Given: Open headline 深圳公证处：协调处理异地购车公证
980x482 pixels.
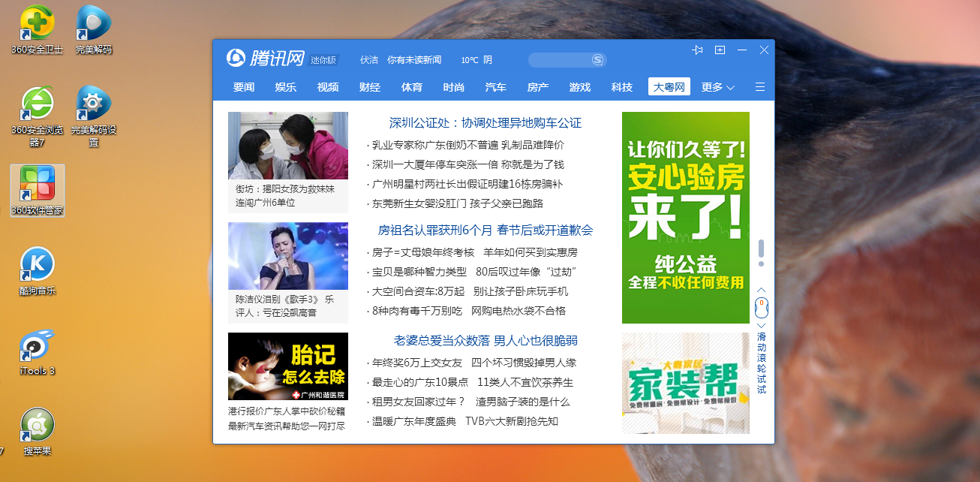Looking at the screenshot, I should [x=485, y=123].
